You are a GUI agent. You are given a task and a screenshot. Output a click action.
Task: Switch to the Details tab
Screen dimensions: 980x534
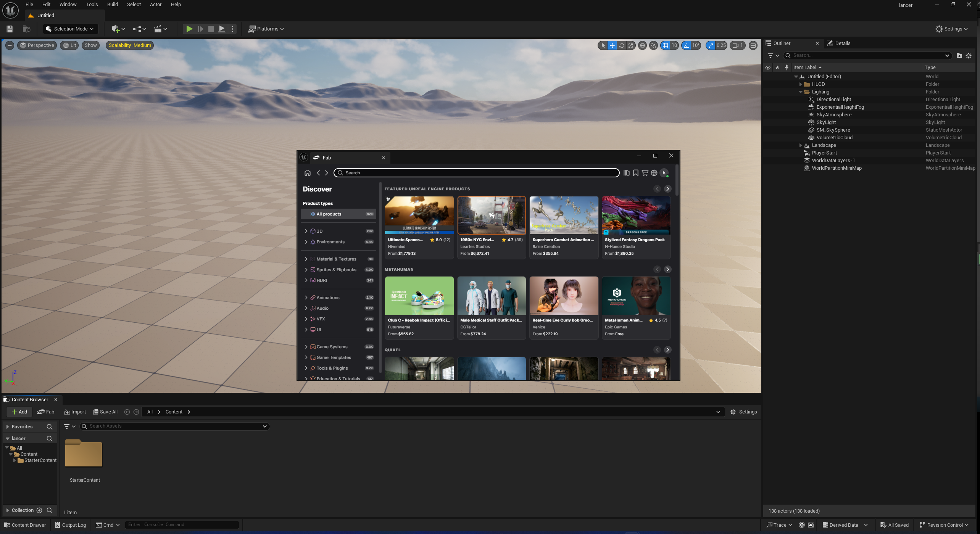pos(839,43)
